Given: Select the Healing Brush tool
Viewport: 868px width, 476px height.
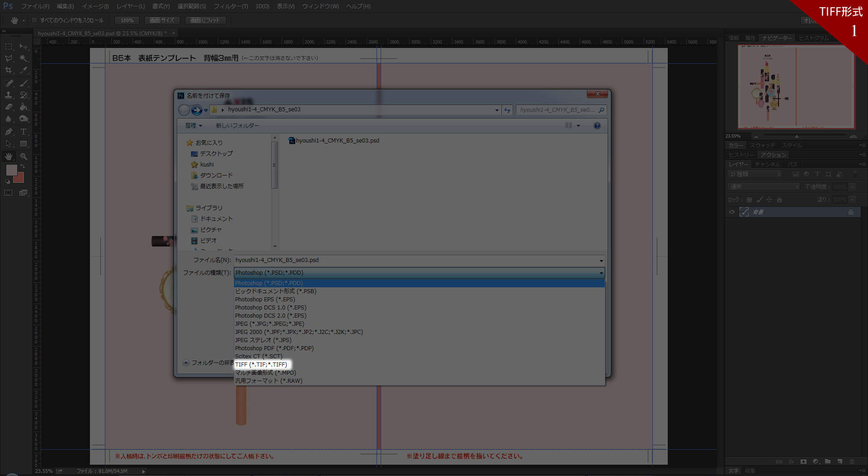Looking at the screenshot, I should [9, 83].
